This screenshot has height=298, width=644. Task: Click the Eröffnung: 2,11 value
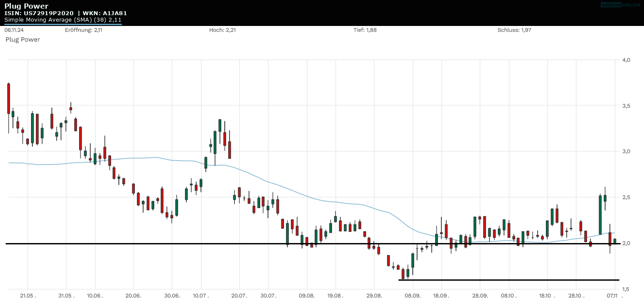coord(83,30)
